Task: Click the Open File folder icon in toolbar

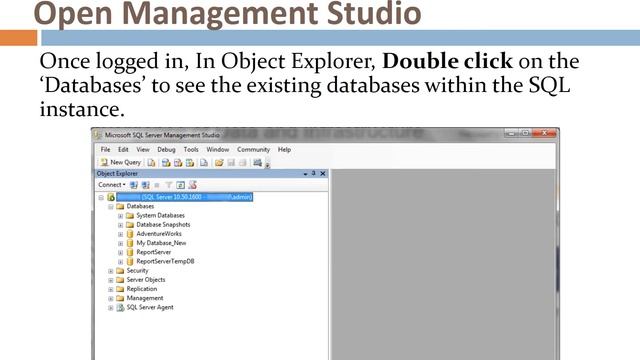Action: pos(219,162)
